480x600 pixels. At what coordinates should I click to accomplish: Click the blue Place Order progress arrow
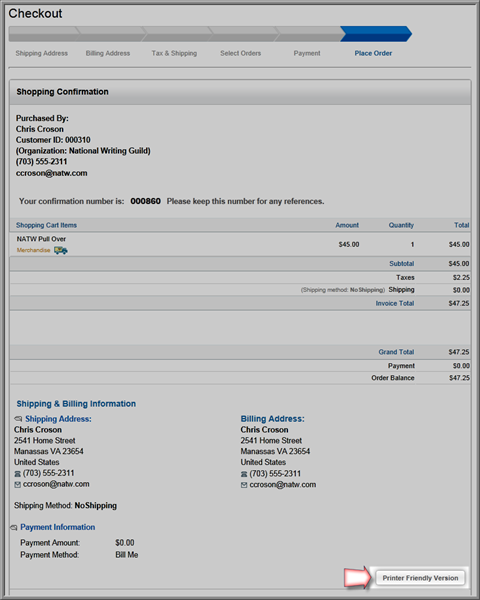click(x=376, y=34)
